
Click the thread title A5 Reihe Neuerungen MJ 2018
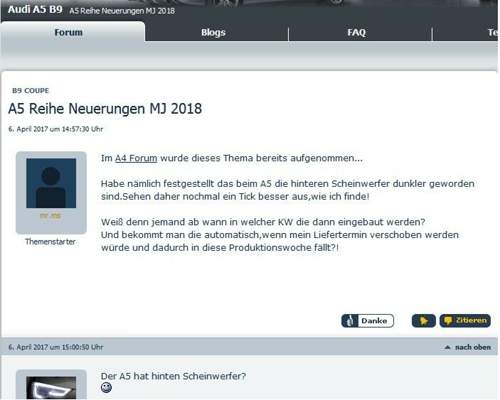tap(105, 109)
